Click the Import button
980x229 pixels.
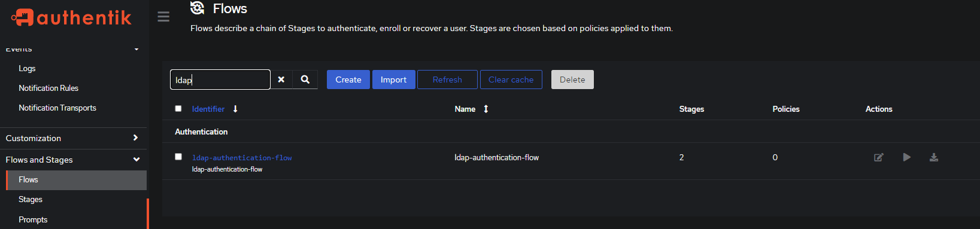[x=394, y=80]
